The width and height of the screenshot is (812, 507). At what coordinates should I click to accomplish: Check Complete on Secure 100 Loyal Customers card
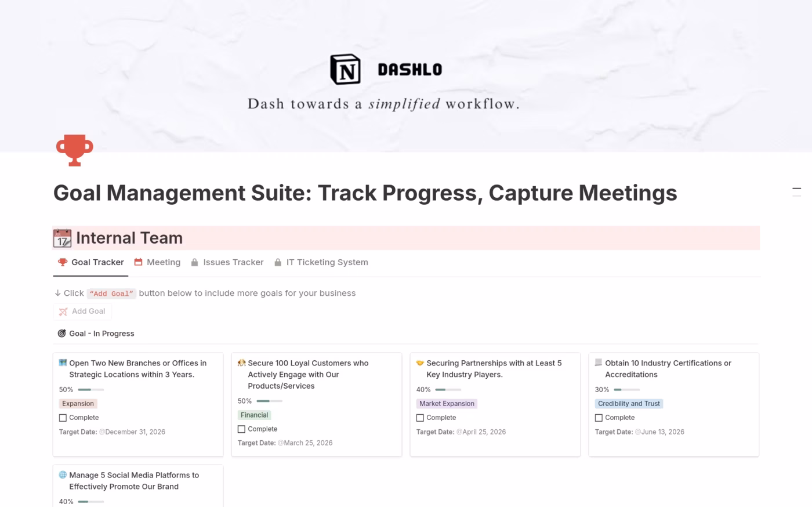coord(241,429)
